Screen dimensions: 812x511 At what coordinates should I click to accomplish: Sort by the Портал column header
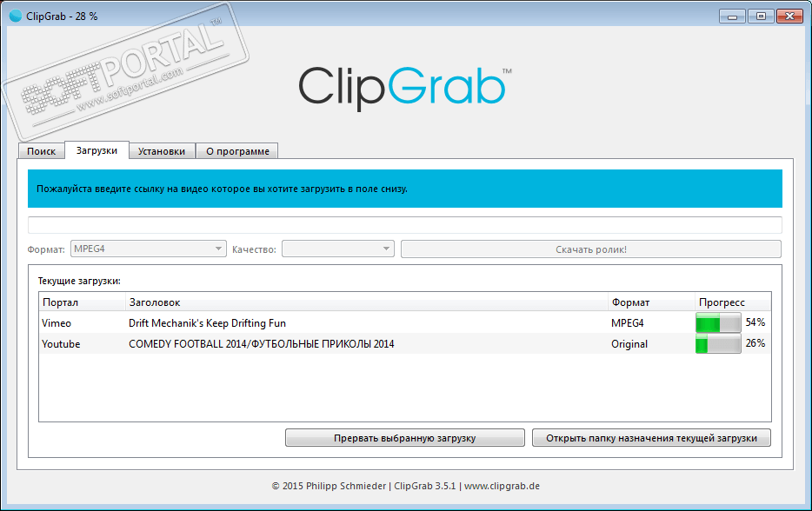pos(82,302)
